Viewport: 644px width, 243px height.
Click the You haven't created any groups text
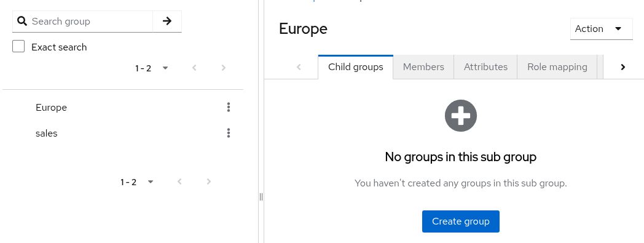point(460,183)
